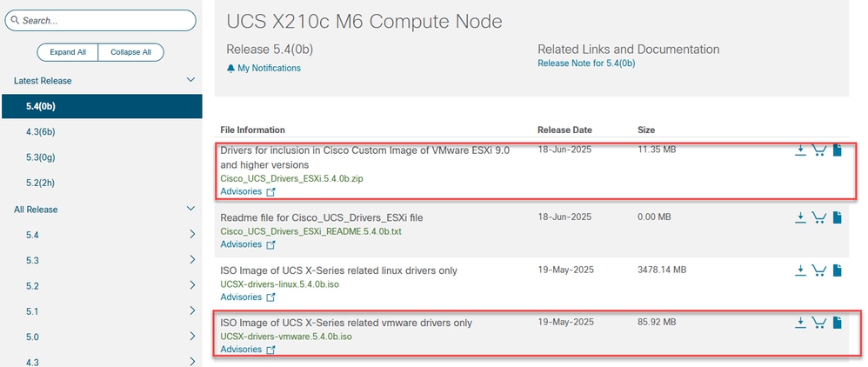This screenshot has width=868, height=367.
Task: Download UCSX-drivers-vmware.5.4.0b.iso
Action: 800,322
